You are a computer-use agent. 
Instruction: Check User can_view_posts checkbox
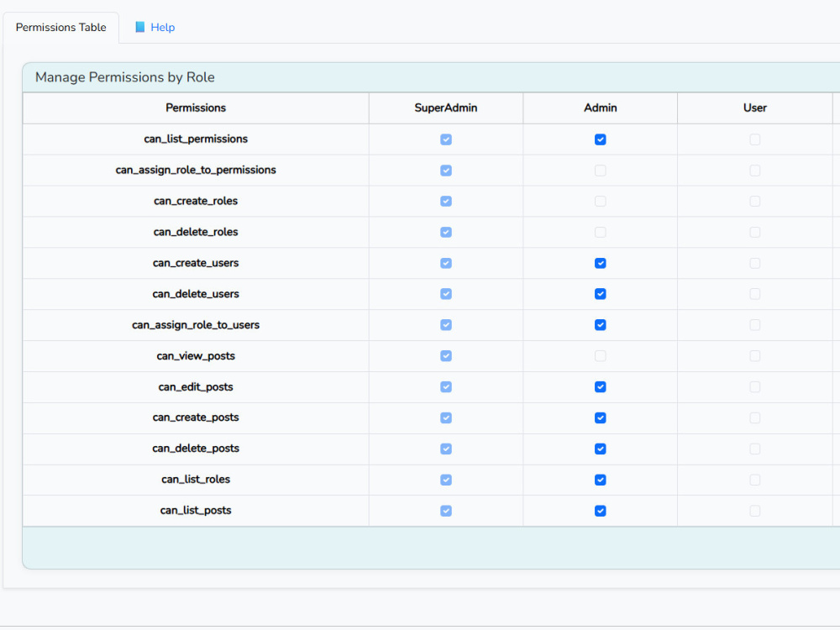tap(755, 356)
